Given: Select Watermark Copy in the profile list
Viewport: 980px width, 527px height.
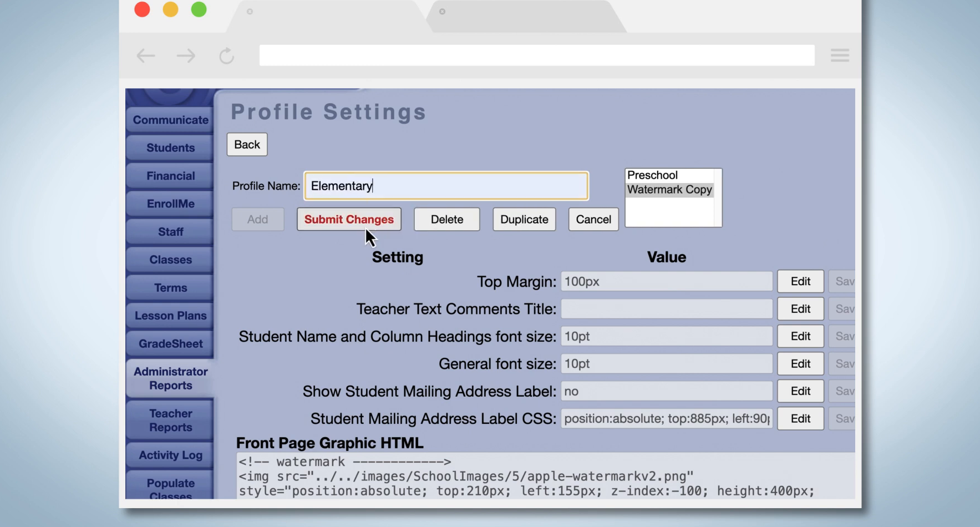Looking at the screenshot, I should click(669, 190).
